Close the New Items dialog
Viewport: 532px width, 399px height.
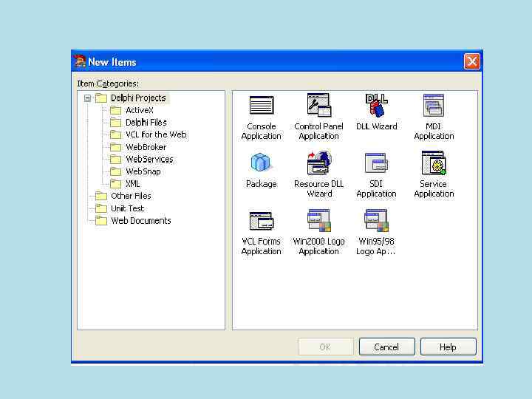coord(472,61)
